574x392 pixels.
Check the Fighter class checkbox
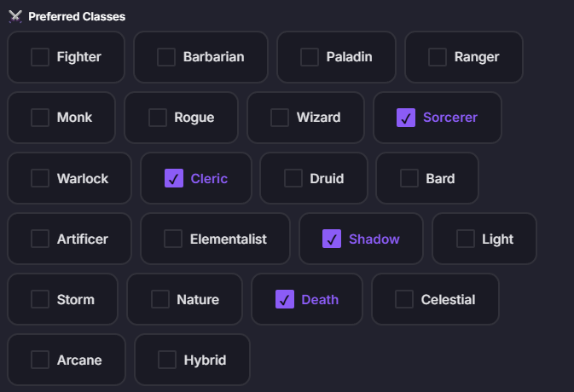40,57
